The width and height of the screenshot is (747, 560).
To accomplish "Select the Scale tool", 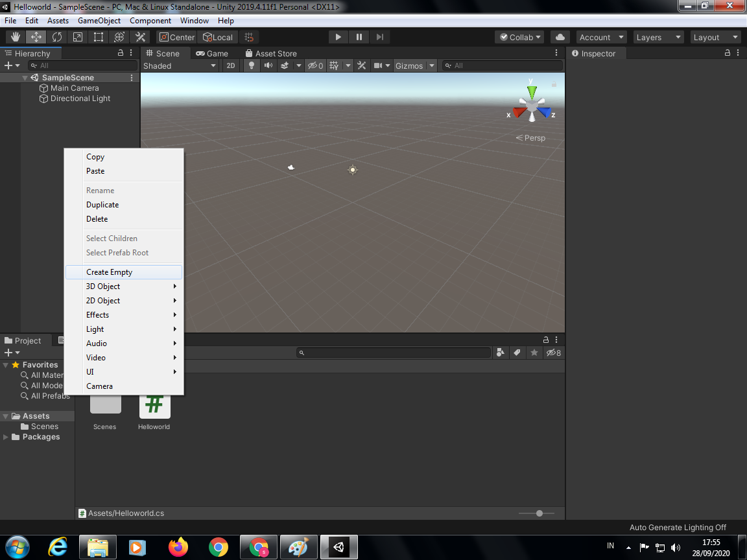I will [x=78, y=37].
